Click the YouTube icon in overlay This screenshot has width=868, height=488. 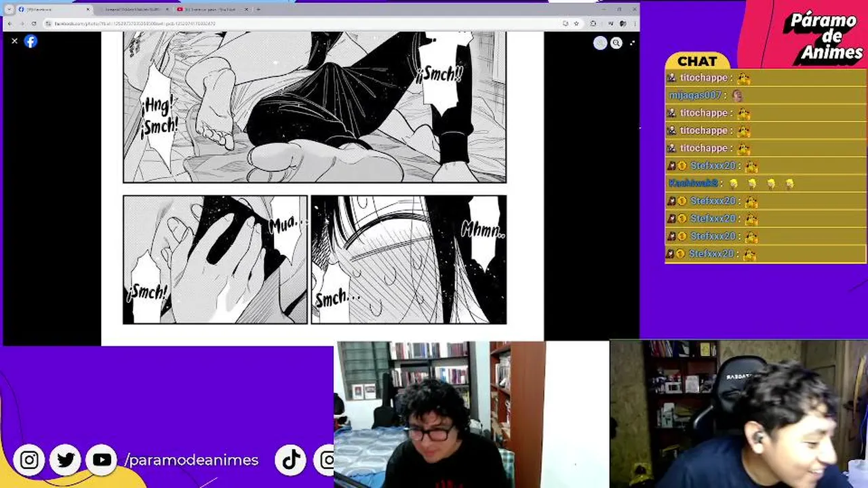coord(102,460)
